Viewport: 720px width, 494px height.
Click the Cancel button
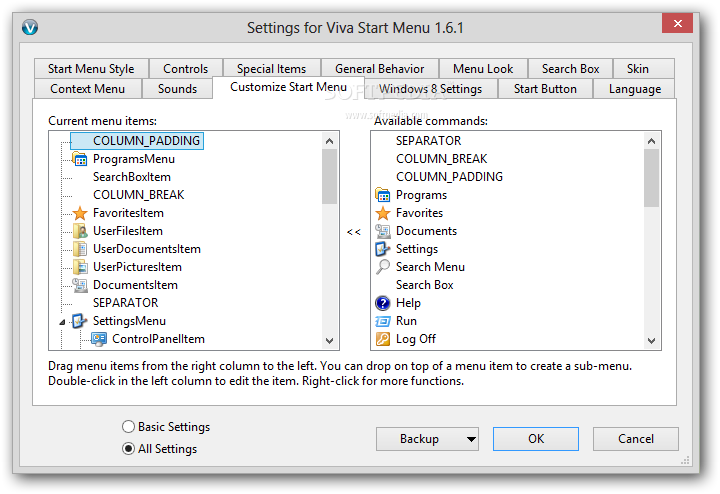[x=636, y=439]
